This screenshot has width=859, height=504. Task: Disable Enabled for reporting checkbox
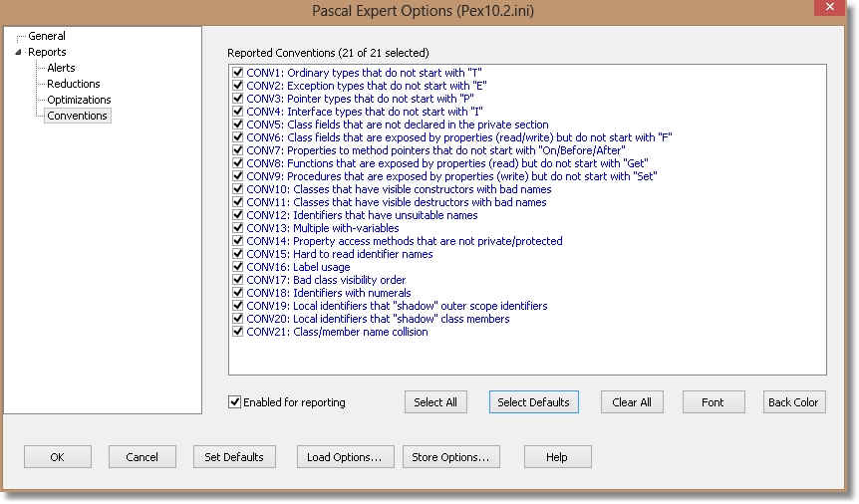pyautogui.click(x=234, y=402)
